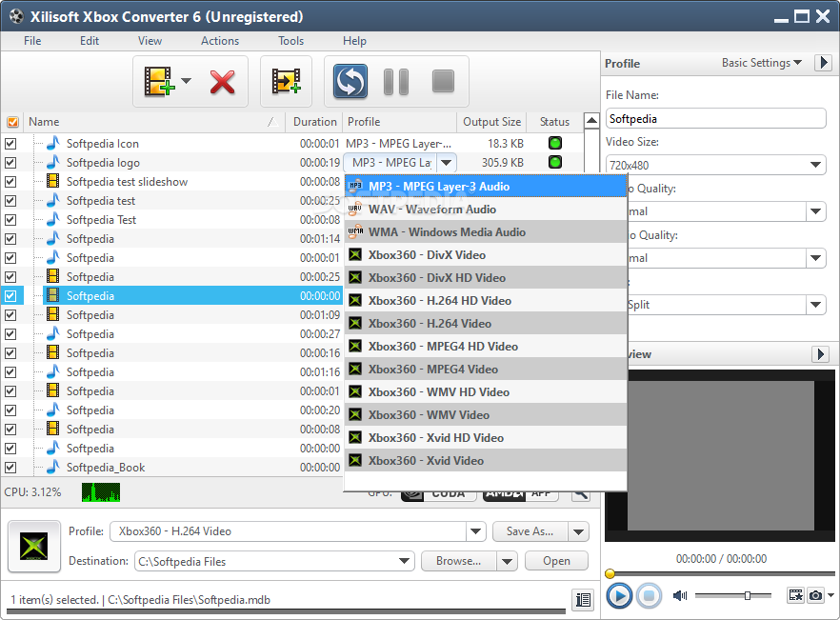The width and height of the screenshot is (840, 620).
Task: Toggle the select-all checkbox in header
Action: (x=13, y=122)
